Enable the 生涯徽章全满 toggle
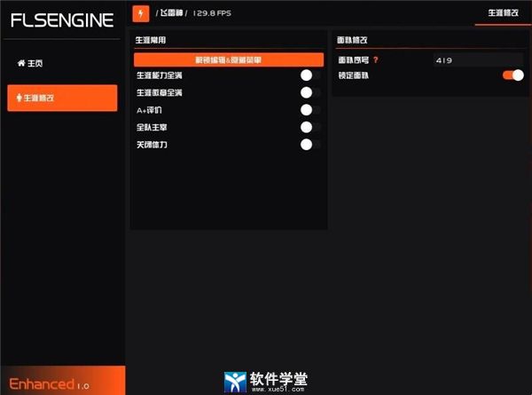 pyautogui.click(x=310, y=92)
